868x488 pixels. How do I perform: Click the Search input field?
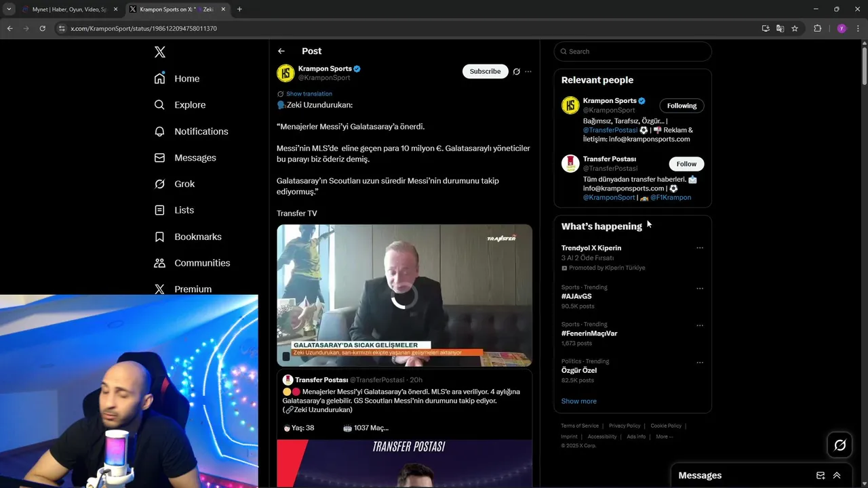632,52
